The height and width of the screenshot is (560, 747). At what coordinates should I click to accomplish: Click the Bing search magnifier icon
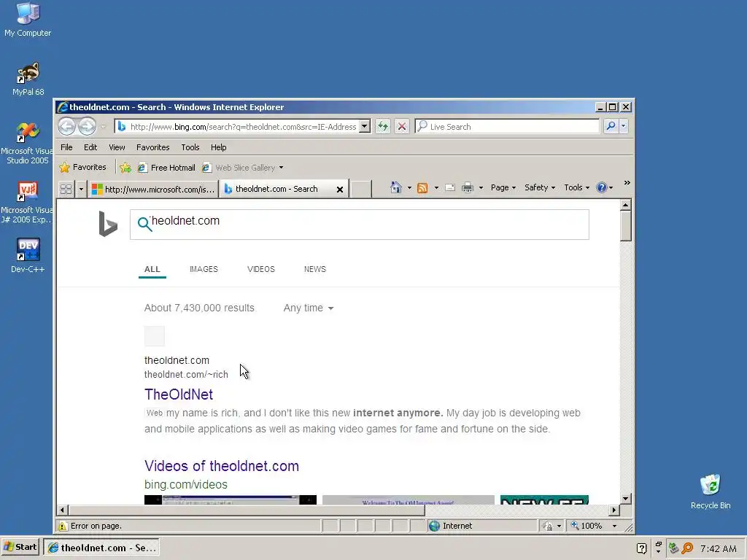tap(144, 224)
